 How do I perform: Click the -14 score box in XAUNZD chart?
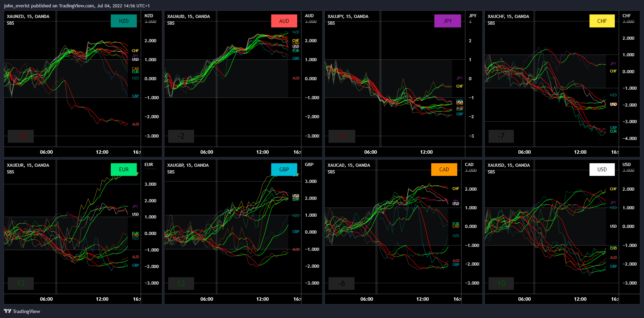coord(21,136)
